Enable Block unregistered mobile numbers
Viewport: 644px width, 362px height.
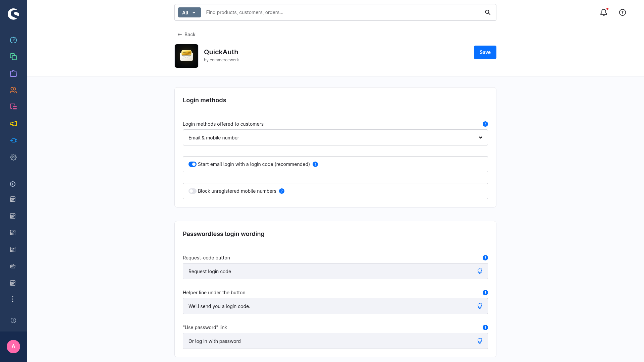pyautogui.click(x=192, y=191)
